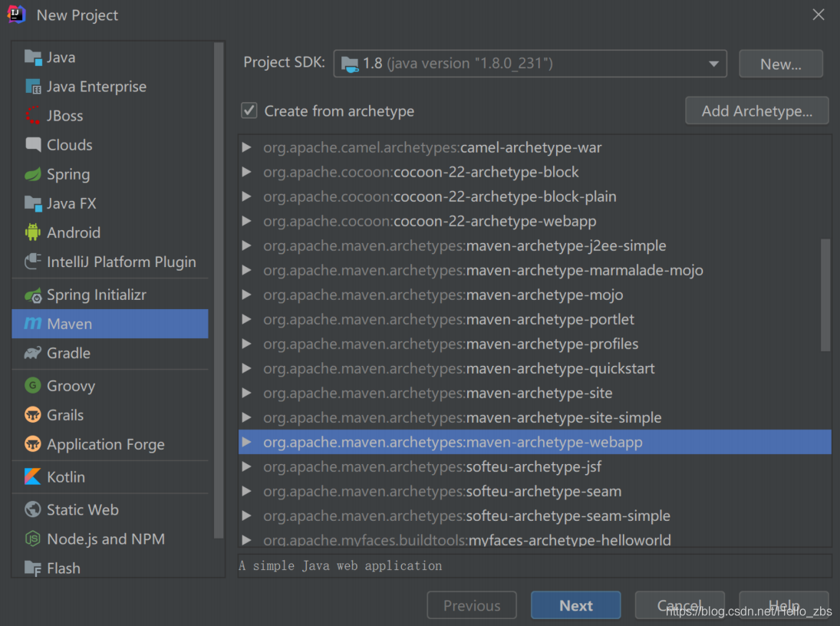
Task: Select Kotlin project type
Action: [110, 477]
